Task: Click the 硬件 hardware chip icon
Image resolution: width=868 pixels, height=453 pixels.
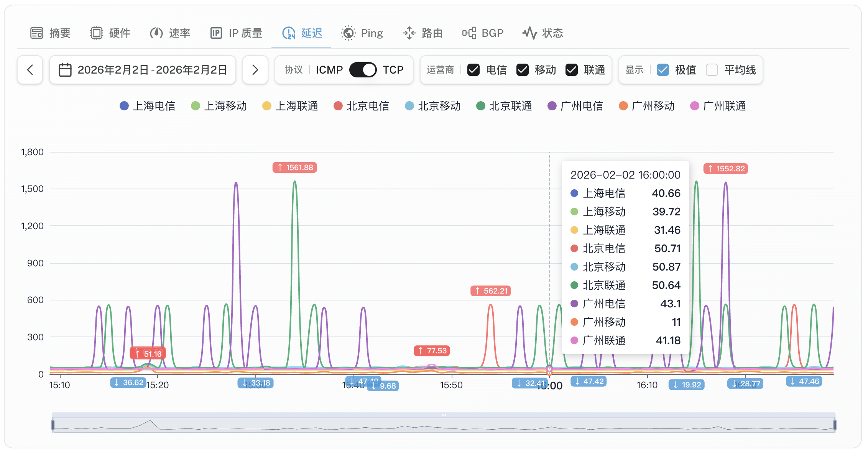Action: (97, 33)
